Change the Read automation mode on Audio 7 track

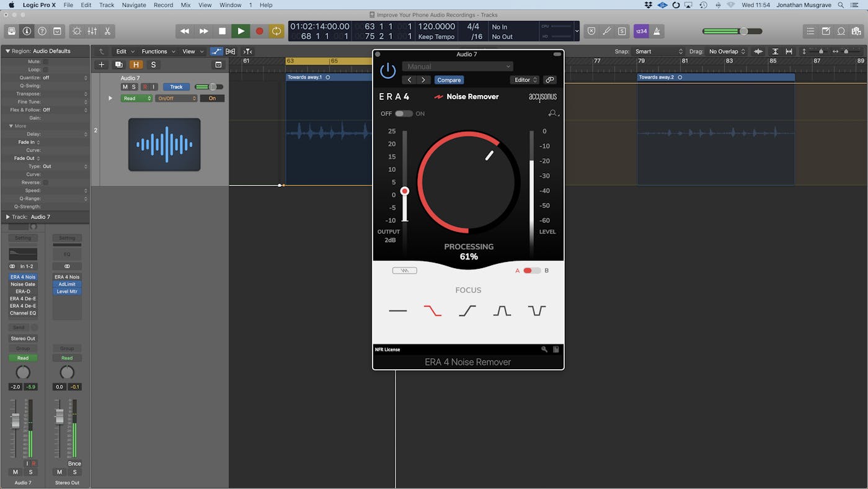click(x=136, y=98)
